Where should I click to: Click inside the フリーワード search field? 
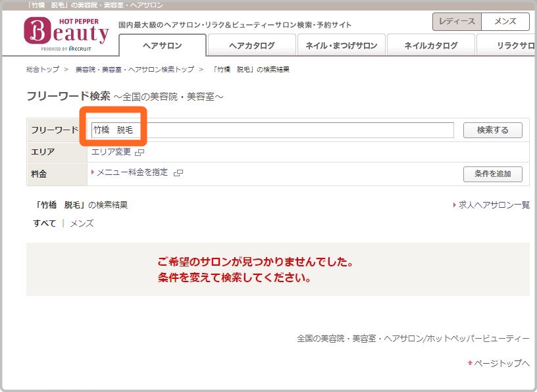click(x=263, y=130)
